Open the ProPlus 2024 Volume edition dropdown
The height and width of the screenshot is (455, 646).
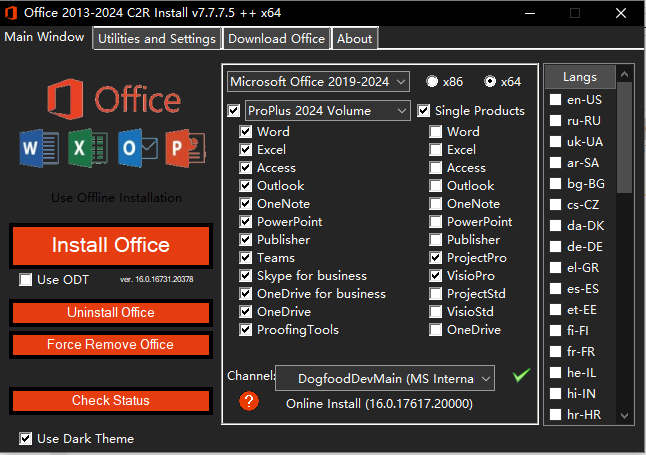pos(328,110)
